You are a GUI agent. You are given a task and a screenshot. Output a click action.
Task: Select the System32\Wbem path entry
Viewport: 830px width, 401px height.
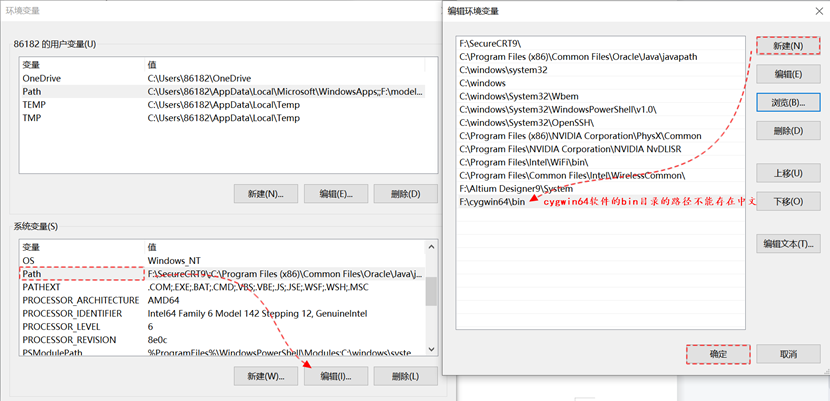tap(600, 96)
